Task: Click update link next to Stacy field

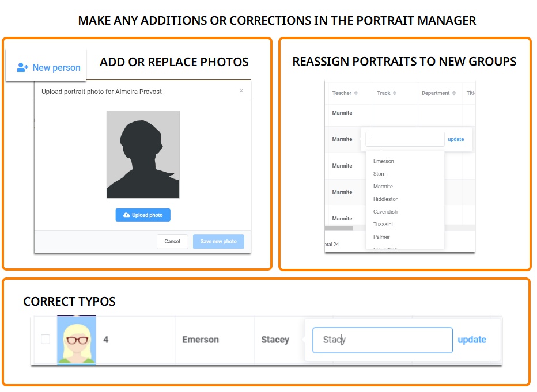Action: click(x=472, y=340)
